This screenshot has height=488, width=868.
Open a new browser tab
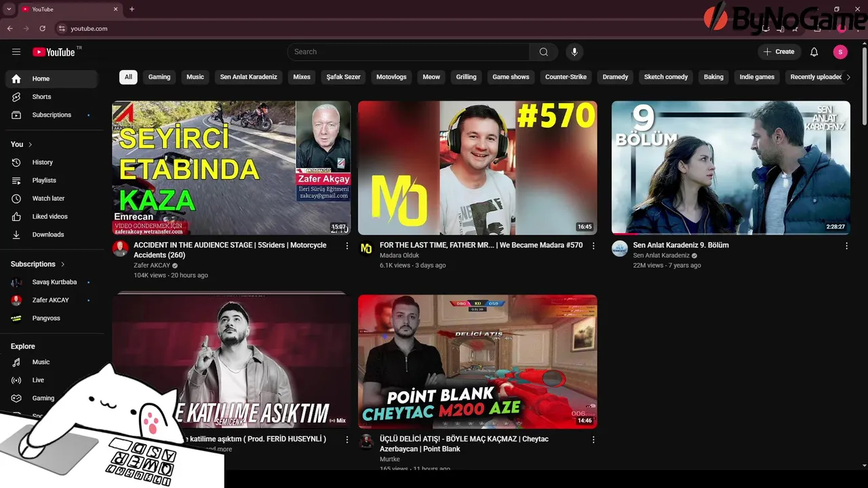pos(132,9)
